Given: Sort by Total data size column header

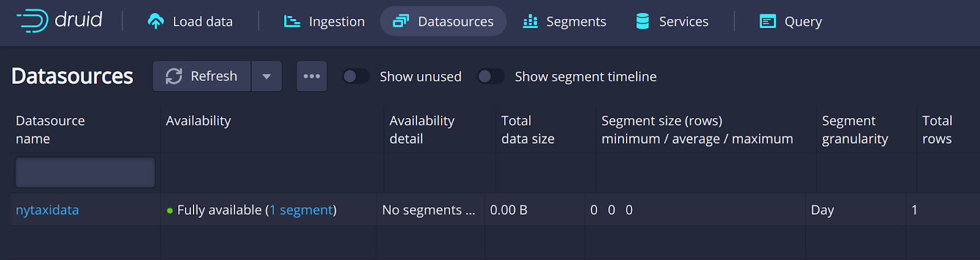Looking at the screenshot, I should [527, 130].
